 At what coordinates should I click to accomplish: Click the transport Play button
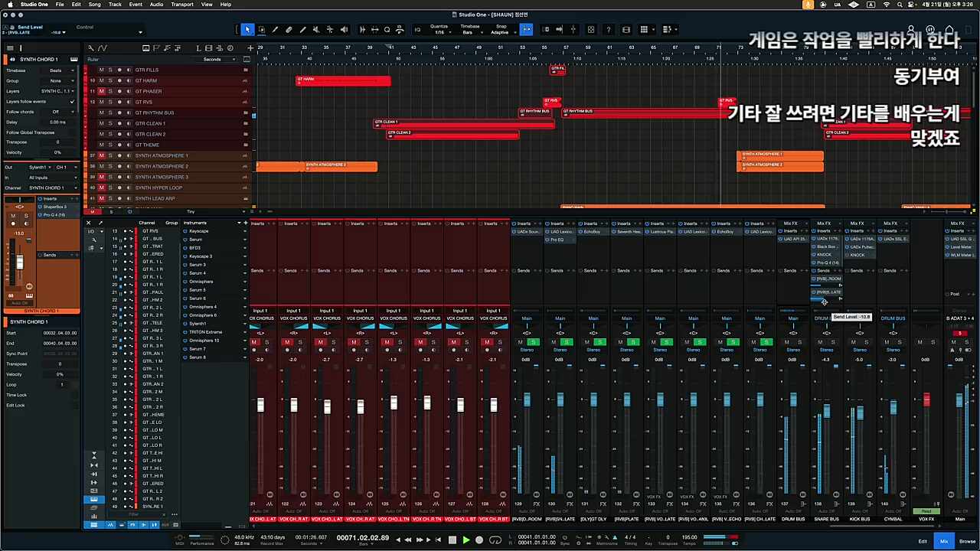[465, 540]
